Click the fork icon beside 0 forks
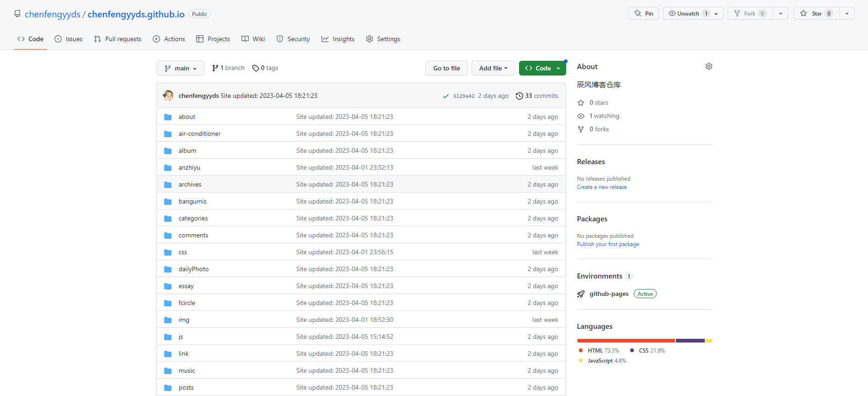This screenshot has width=868, height=396. coord(581,129)
